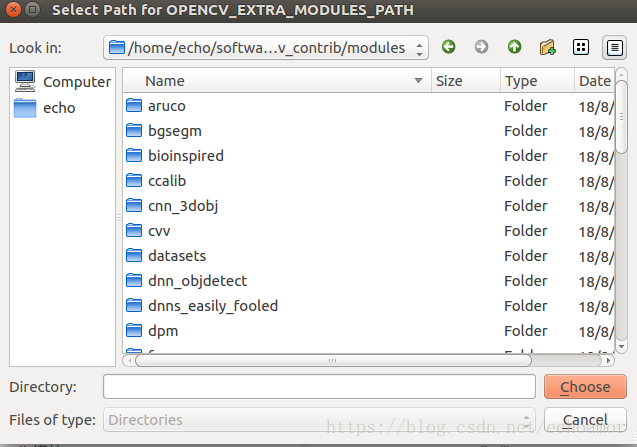
Task: Go back with the green left arrow
Action: pos(448,47)
